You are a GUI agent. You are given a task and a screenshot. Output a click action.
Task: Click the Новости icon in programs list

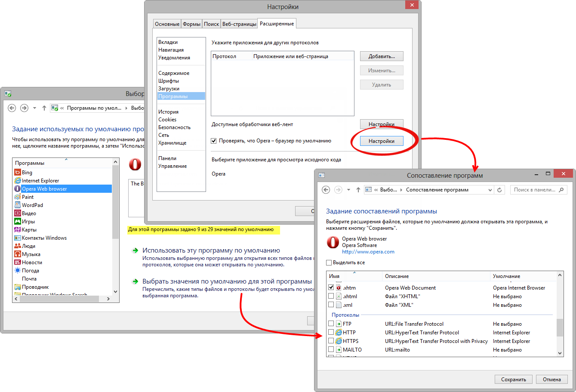pyautogui.click(x=18, y=262)
